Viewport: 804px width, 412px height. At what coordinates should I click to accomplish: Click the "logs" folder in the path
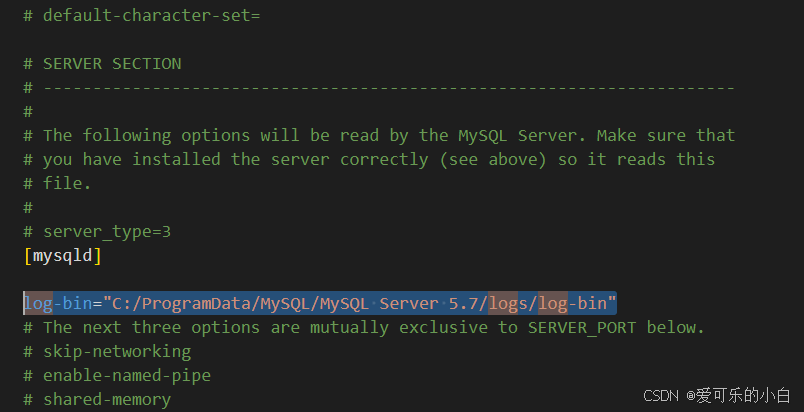(507, 303)
